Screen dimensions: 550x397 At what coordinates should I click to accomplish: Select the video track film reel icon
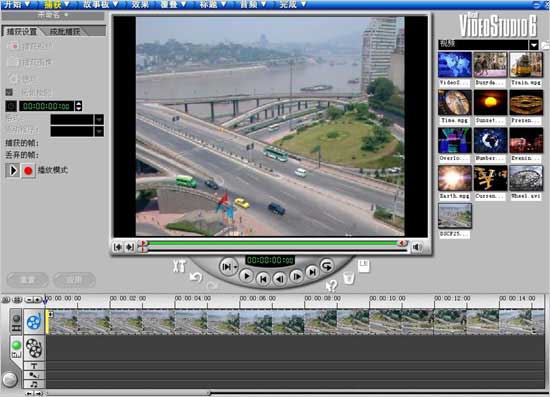[34, 322]
